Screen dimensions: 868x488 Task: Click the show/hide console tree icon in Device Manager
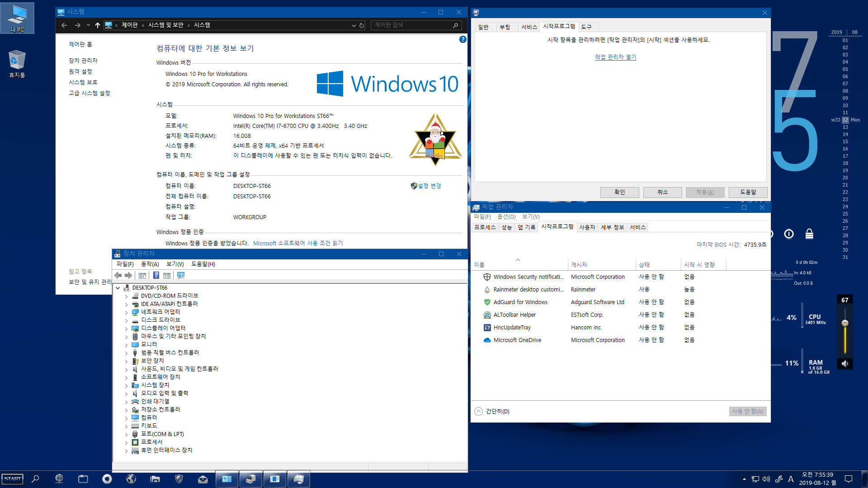point(142,275)
